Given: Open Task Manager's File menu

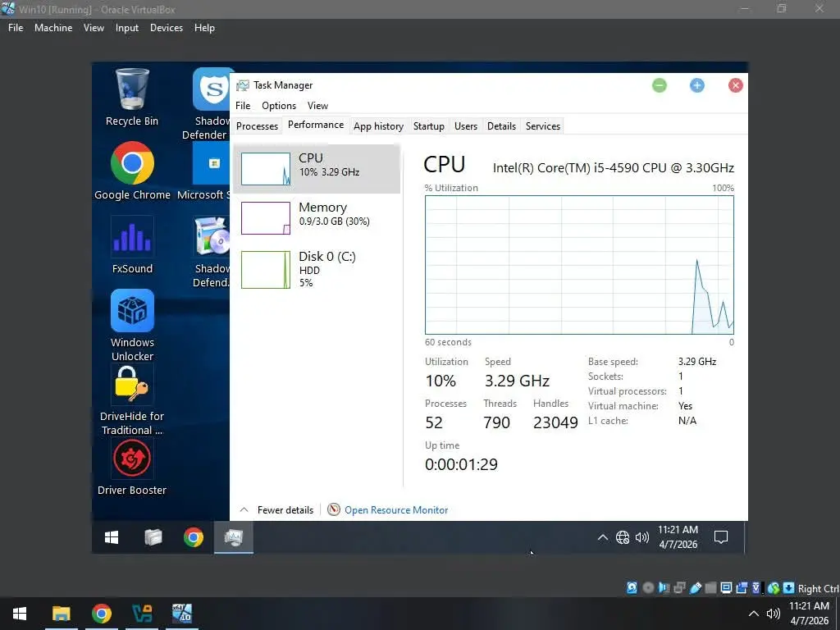Looking at the screenshot, I should (x=243, y=106).
